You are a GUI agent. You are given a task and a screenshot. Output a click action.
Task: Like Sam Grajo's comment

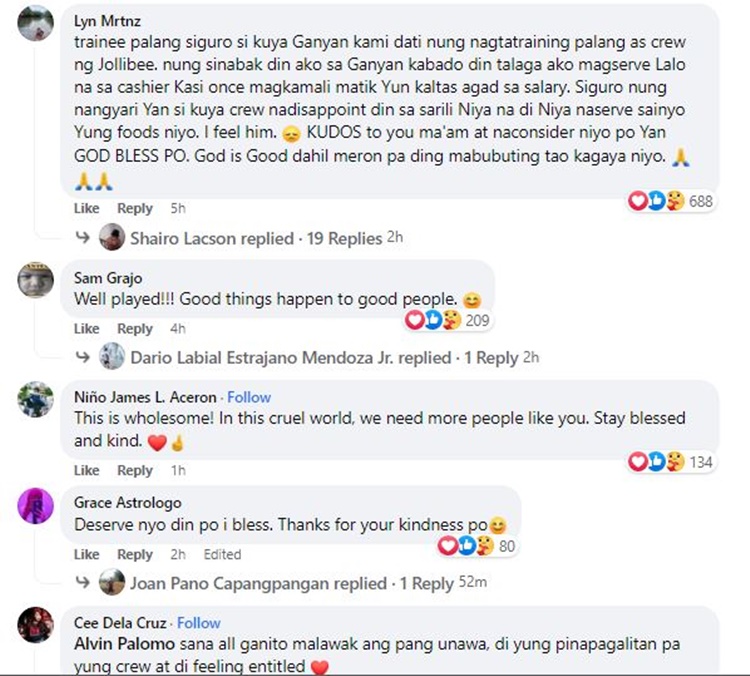pos(87,329)
